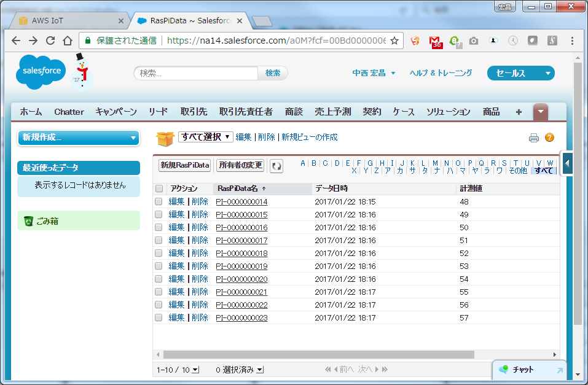
Task: Select checkbox for record PI-0000000020
Action: coord(159,279)
